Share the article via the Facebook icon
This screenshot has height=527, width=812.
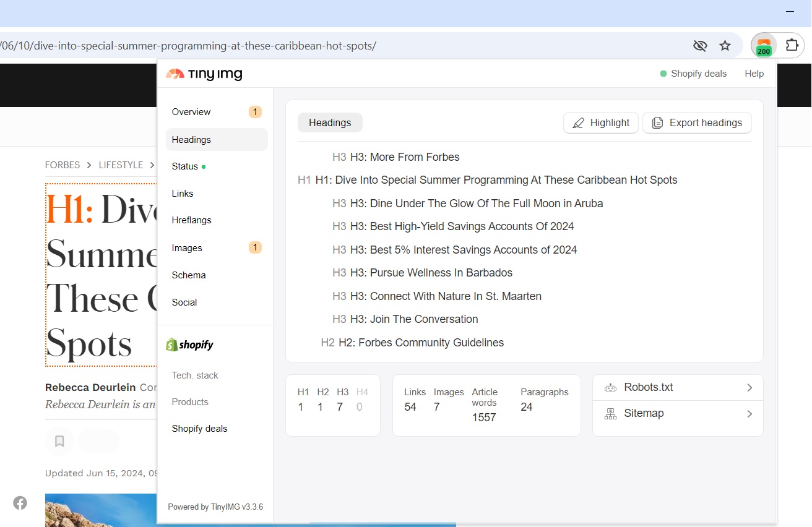click(x=20, y=503)
